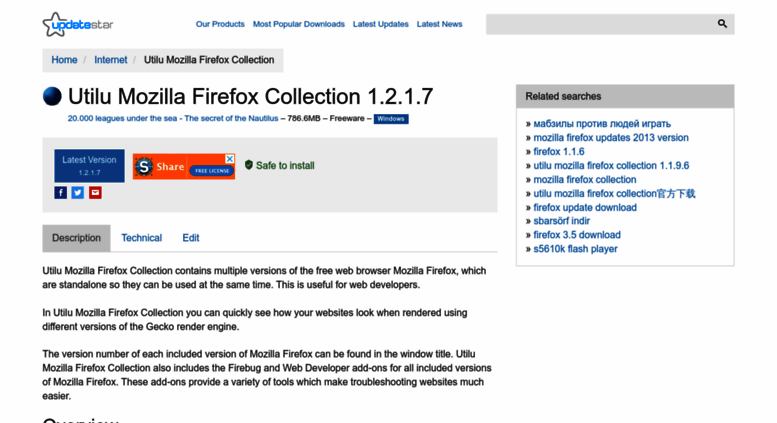Viewport: 777px width, 423px height.
Task: Click the search magnifier icon
Action: click(722, 23)
